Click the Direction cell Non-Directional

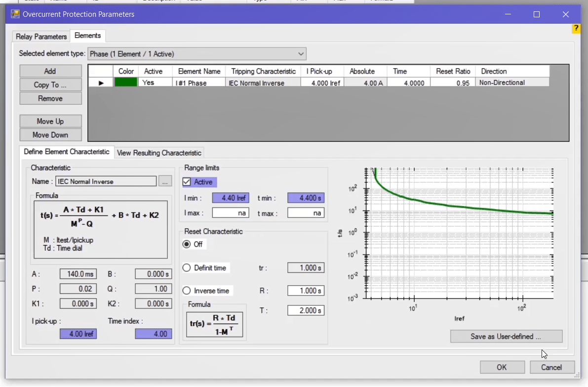512,83
